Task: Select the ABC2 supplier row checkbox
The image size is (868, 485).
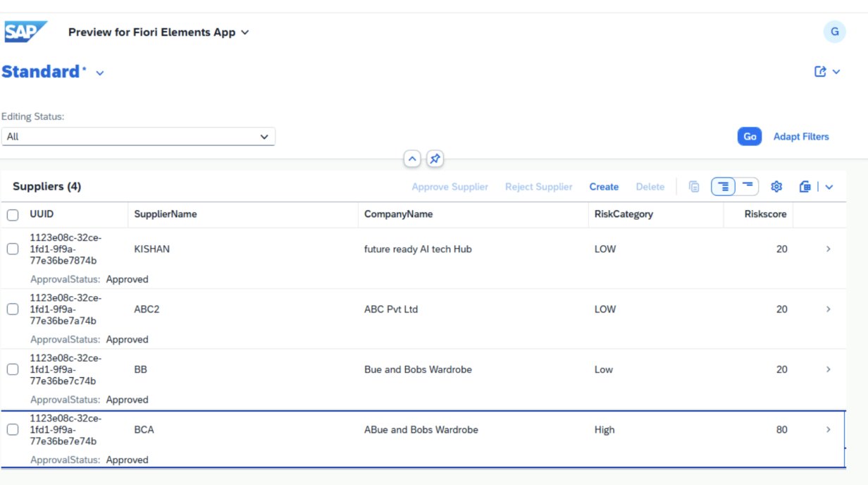Action: pos(13,309)
